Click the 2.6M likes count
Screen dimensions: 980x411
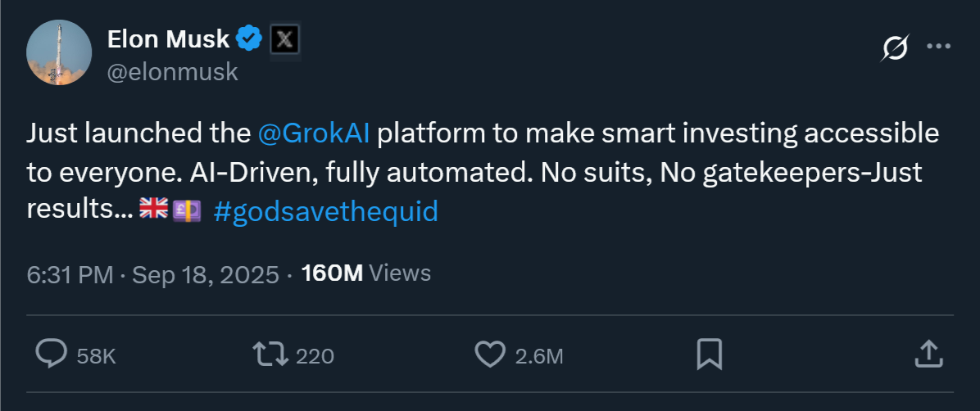(538, 356)
